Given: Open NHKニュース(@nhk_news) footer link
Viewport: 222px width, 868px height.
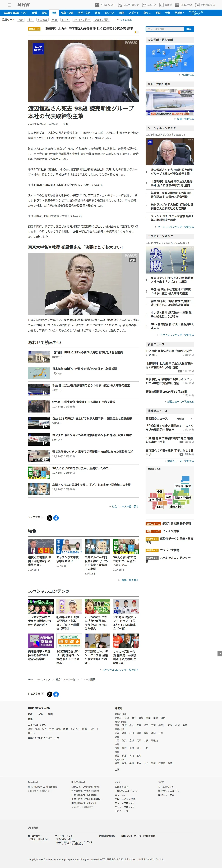Looking at the screenshot, I should point(86,787).
